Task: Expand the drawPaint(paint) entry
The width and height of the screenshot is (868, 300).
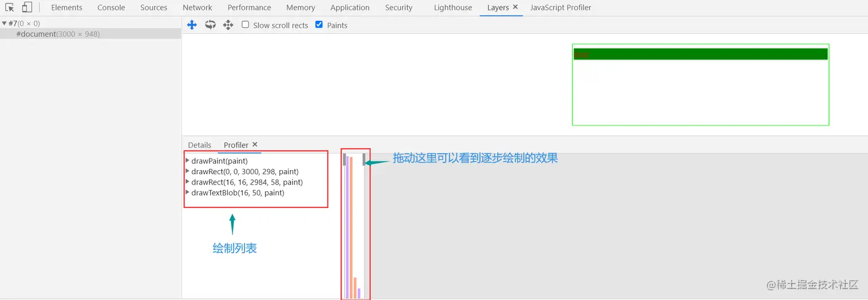Action: click(x=188, y=160)
